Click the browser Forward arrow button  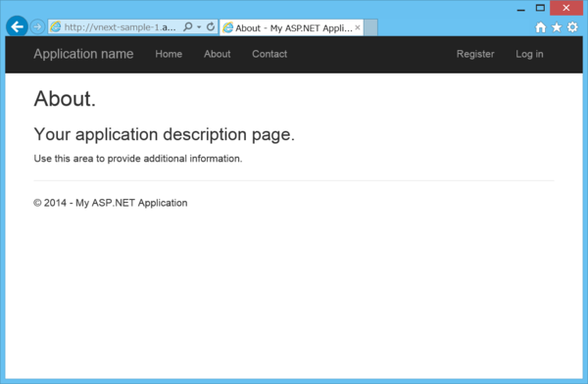coord(37,27)
